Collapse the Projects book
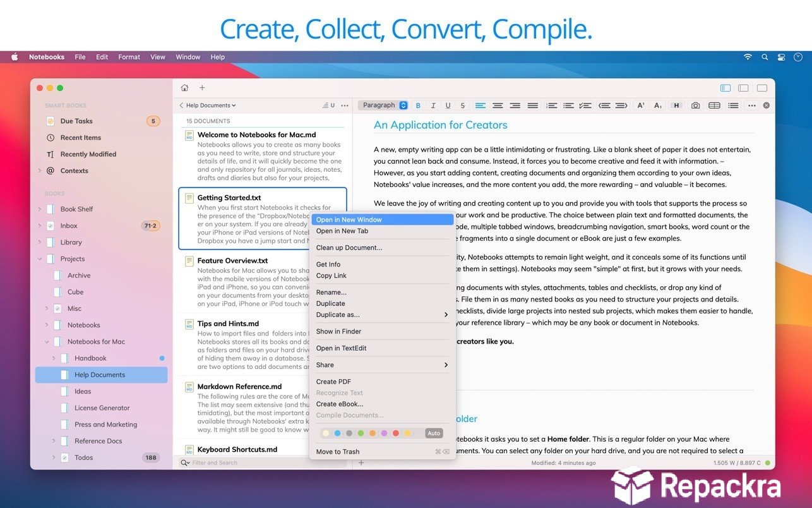 (40, 259)
